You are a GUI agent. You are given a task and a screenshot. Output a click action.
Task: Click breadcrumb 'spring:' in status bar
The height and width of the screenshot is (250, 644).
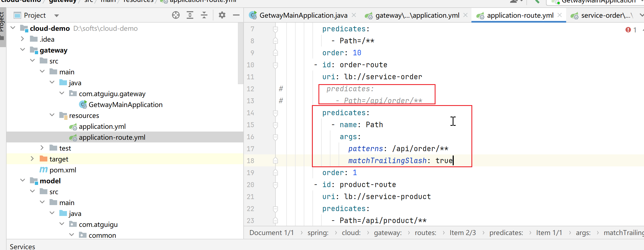point(318,233)
